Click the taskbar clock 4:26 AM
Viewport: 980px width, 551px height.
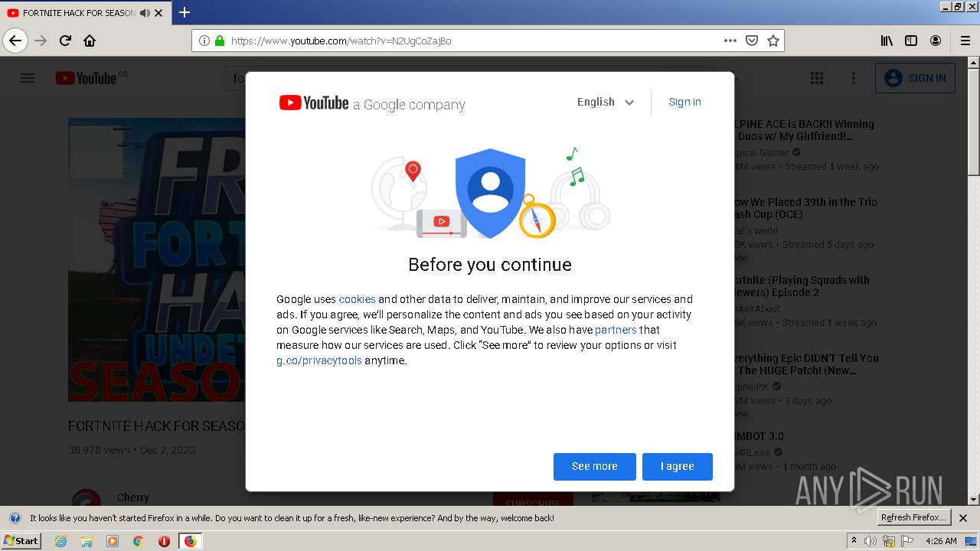941,541
